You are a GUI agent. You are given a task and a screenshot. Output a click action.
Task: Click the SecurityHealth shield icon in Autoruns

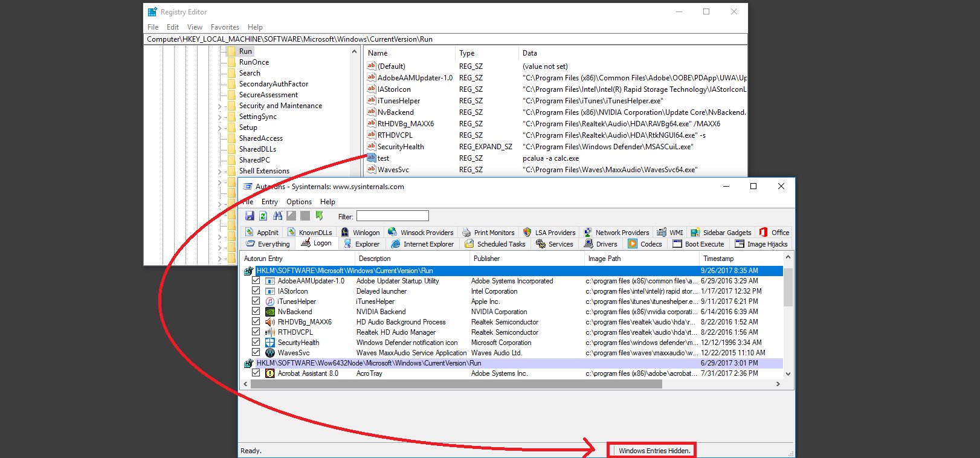coord(270,343)
